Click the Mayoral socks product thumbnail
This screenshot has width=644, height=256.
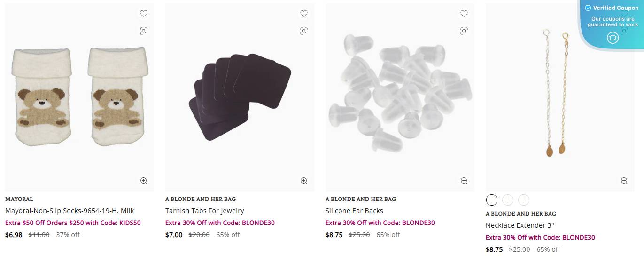79,96
